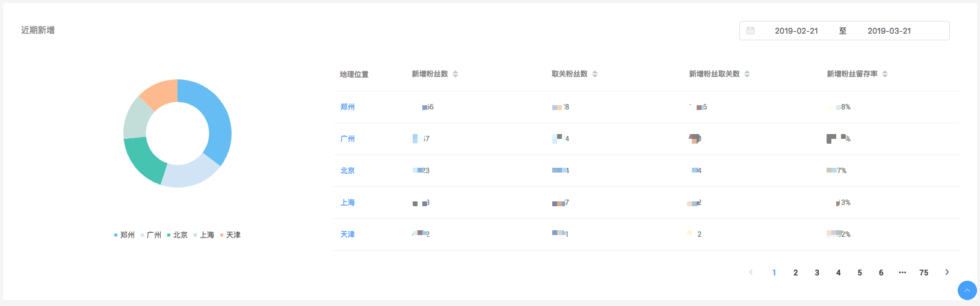This screenshot has height=306, width=980.
Task: Go to previous page using left arrow
Action: pyautogui.click(x=751, y=272)
